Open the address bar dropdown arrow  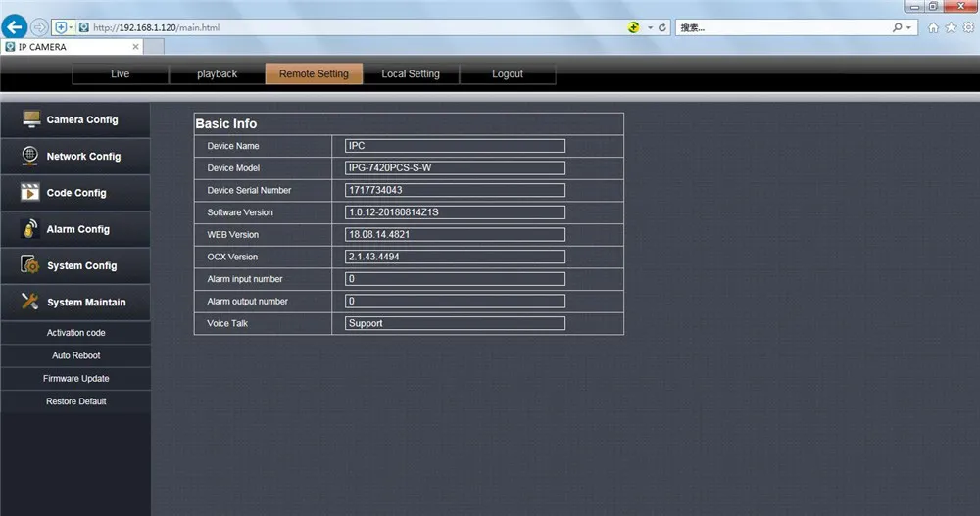coord(650,27)
